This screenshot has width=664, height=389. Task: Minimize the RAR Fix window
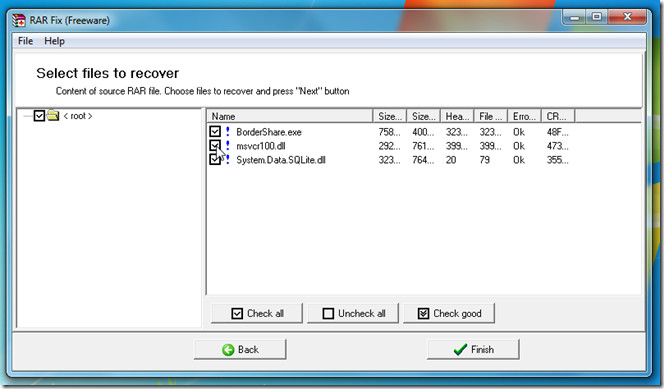(x=575, y=17)
